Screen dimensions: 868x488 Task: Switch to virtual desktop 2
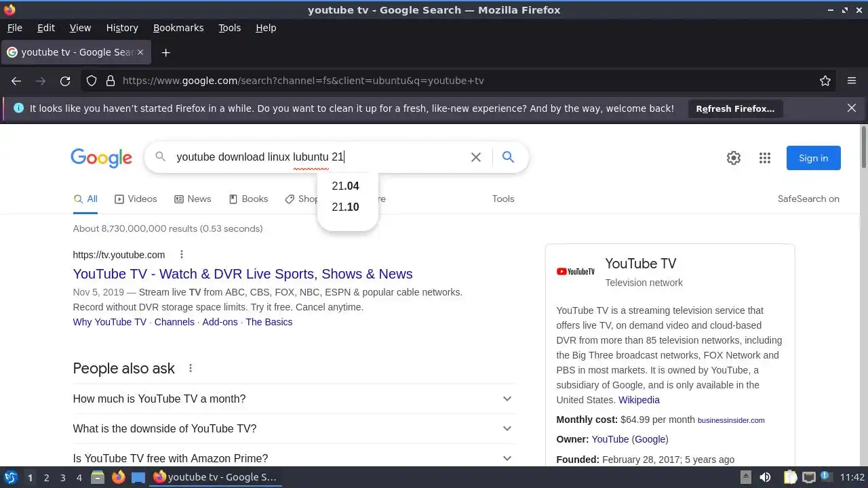[46, 478]
